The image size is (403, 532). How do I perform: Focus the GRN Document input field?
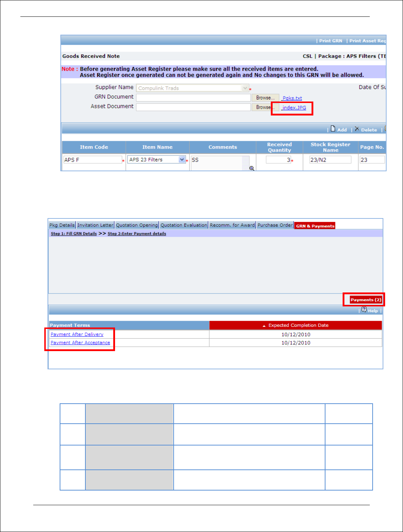pyautogui.click(x=193, y=98)
